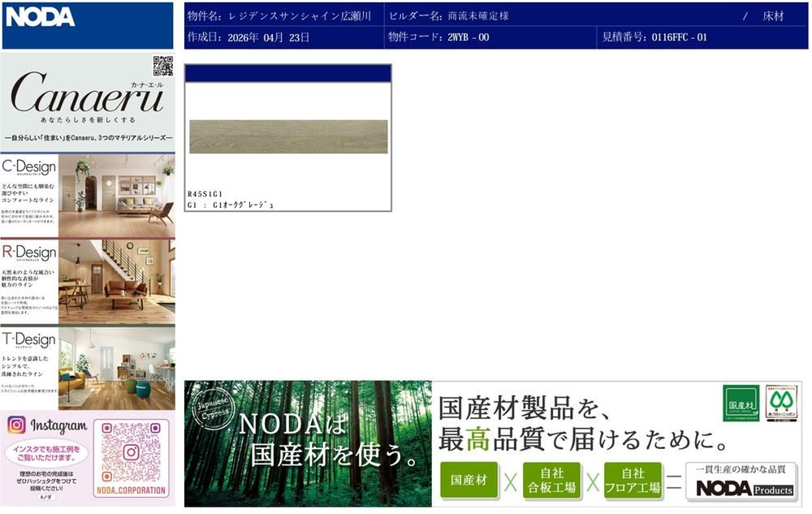Viewport: 812px width, 514px height.
Task: Click the green 自社合板工場 button
Action: 551,481
